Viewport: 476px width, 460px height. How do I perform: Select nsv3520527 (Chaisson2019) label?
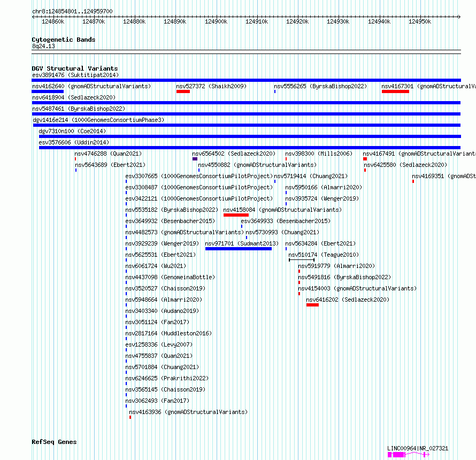pos(165,288)
